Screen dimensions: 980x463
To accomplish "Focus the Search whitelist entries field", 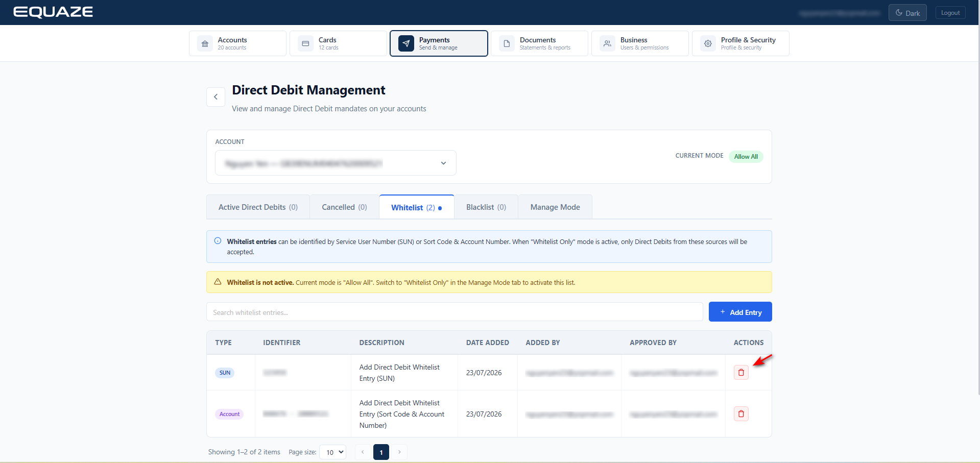I will coord(455,312).
